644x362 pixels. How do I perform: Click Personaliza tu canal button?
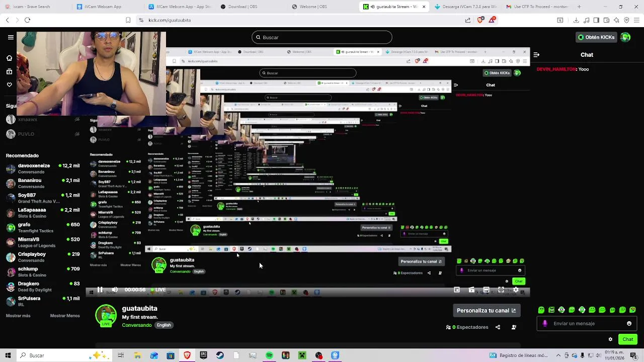(487, 310)
